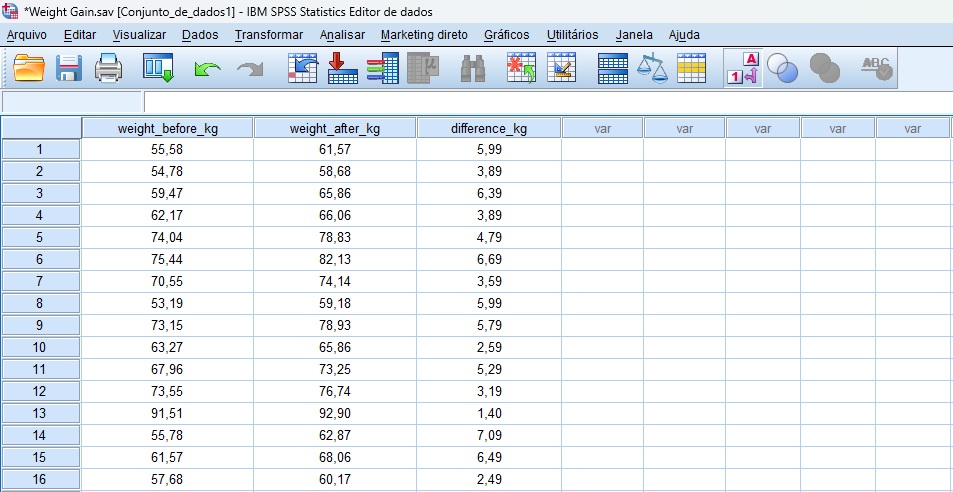The image size is (953, 492).
Task: Click the 5,99 cell in row 1
Action: coord(489,149)
